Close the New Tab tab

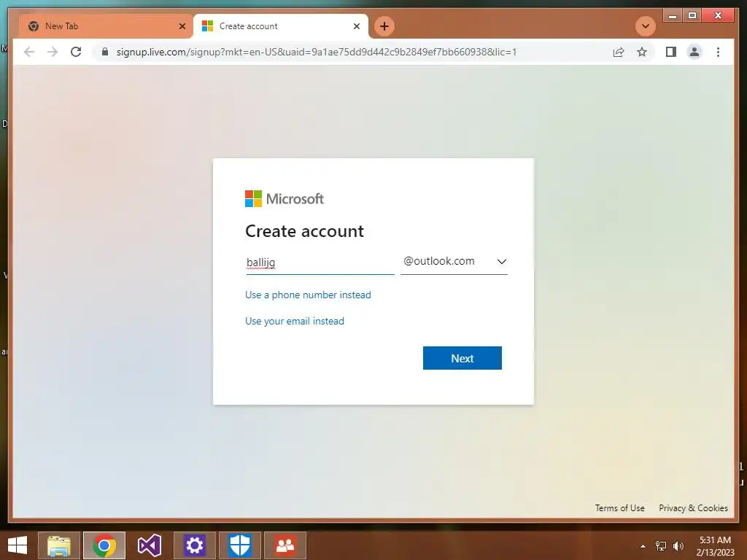tap(182, 26)
